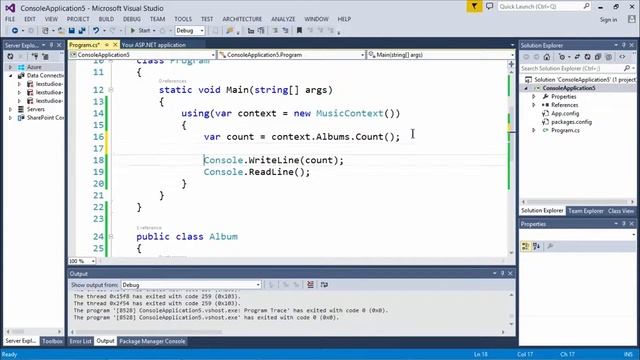Click the Connect to Database icon
640x360 pixels.
35,56
